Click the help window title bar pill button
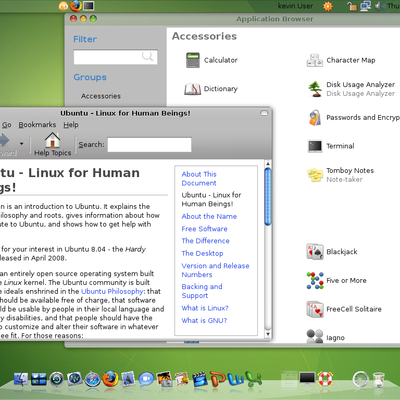The image size is (400, 400). (x=264, y=113)
